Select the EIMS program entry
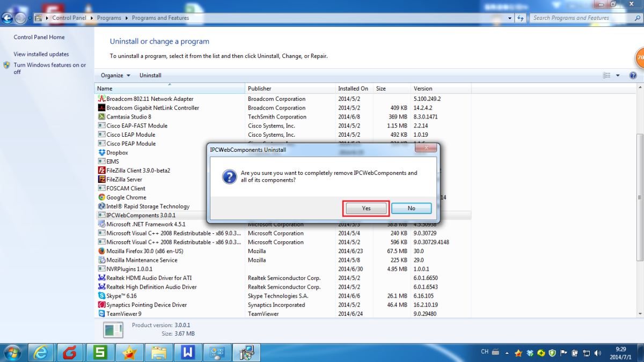Viewport: 644px width, 362px height. click(x=113, y=161)
